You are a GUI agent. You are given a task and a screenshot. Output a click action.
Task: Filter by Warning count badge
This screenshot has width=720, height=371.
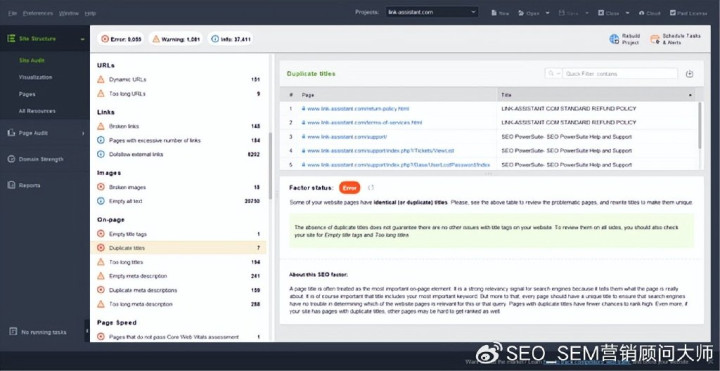click(176, 39)
